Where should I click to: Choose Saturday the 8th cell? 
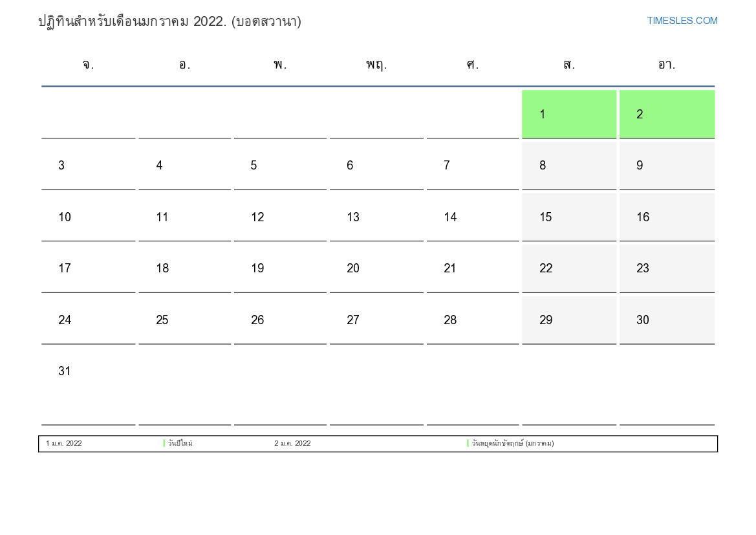click(x=568, y=166)
